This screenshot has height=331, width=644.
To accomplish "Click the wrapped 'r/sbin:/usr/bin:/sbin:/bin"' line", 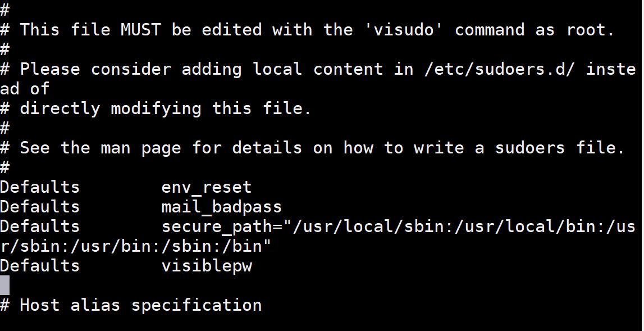I will [x=135, y=246].
